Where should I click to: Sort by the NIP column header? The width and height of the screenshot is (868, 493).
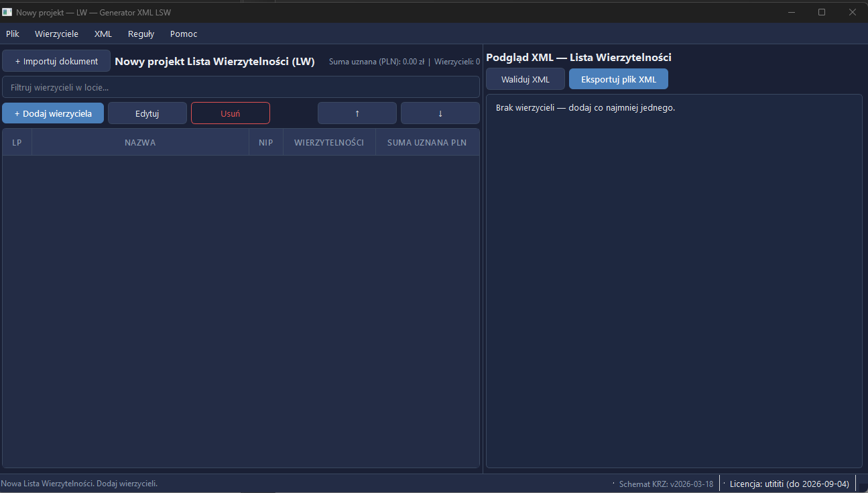(x=266, y=143)
